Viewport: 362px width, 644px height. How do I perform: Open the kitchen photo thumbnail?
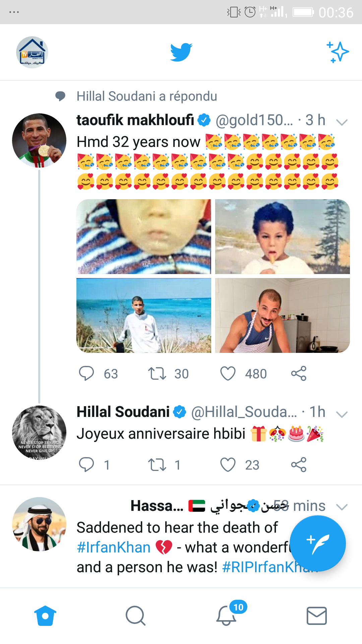click(282, 315)
